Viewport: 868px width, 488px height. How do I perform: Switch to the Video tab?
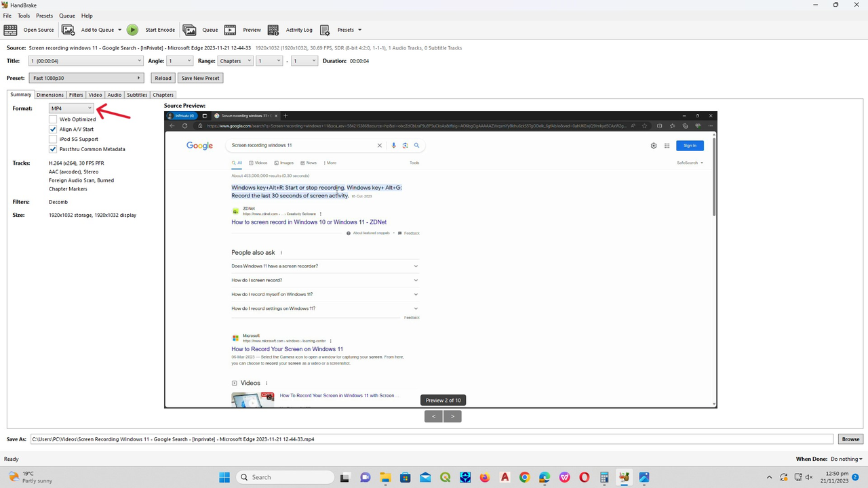coord(95,95)
